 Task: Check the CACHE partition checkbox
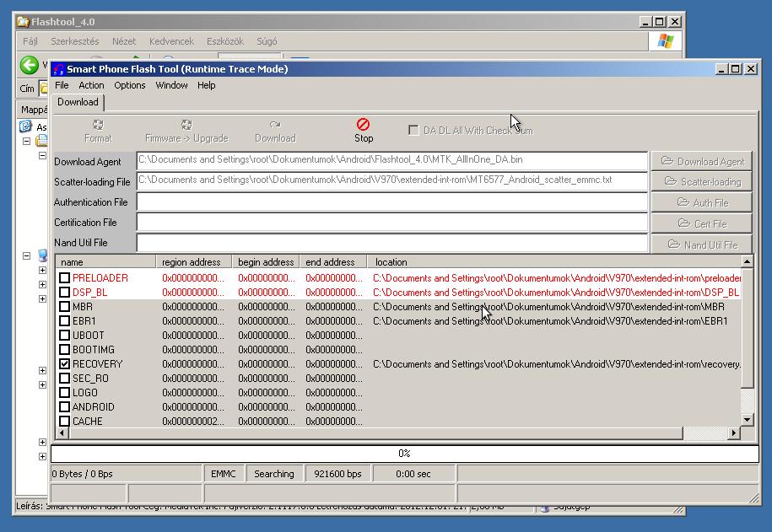(64, 422)
